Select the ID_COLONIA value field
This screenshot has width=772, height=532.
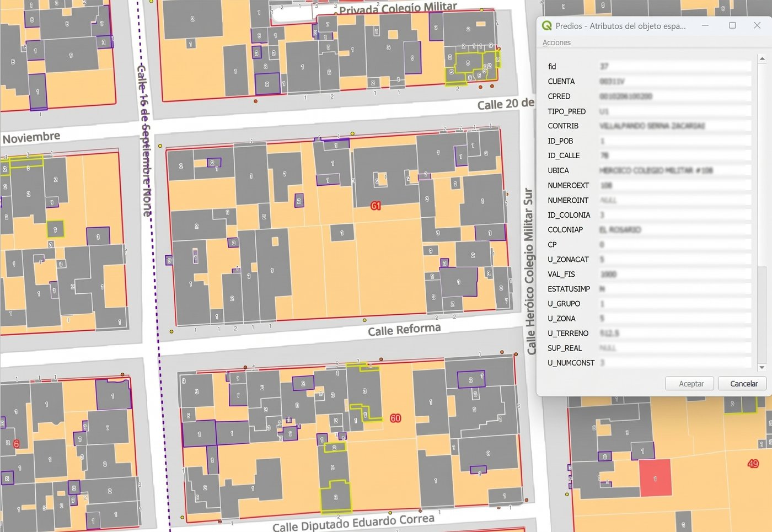click(675, 215)
